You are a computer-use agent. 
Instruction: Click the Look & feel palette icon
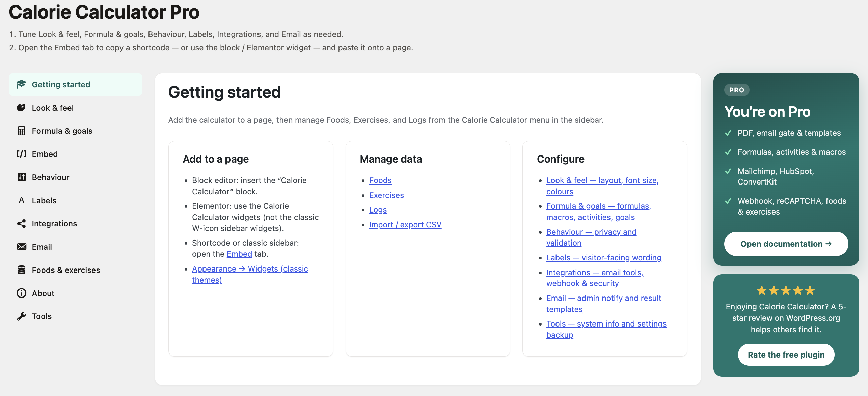pos(21,108)
